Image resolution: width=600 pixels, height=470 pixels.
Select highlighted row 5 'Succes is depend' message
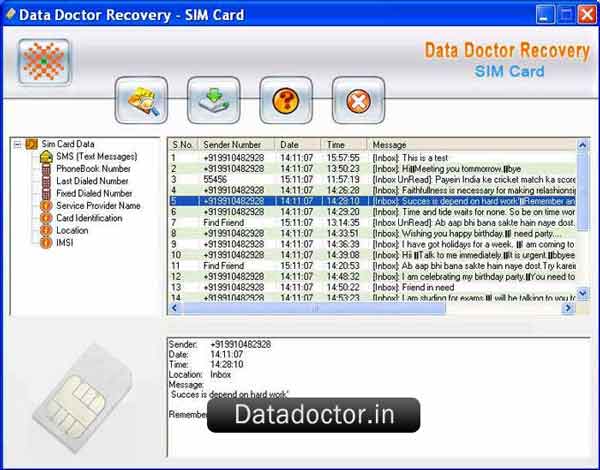[372, 201]
